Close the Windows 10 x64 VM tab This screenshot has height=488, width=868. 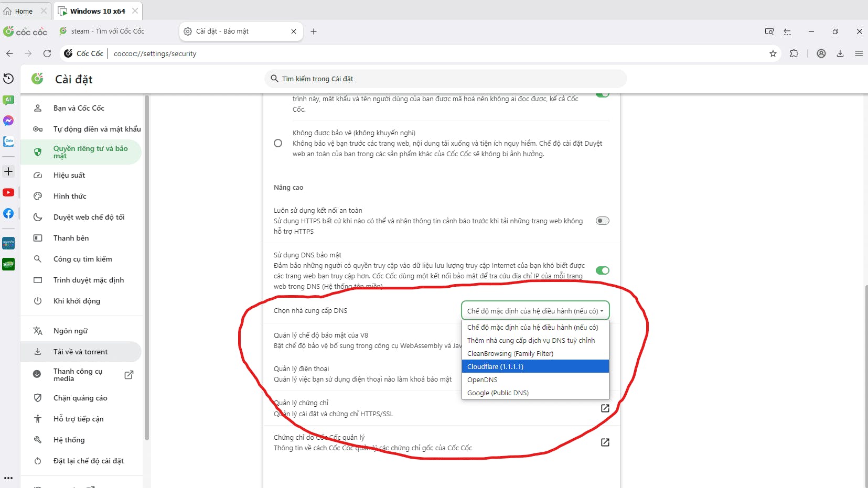[x=135, y=11]
